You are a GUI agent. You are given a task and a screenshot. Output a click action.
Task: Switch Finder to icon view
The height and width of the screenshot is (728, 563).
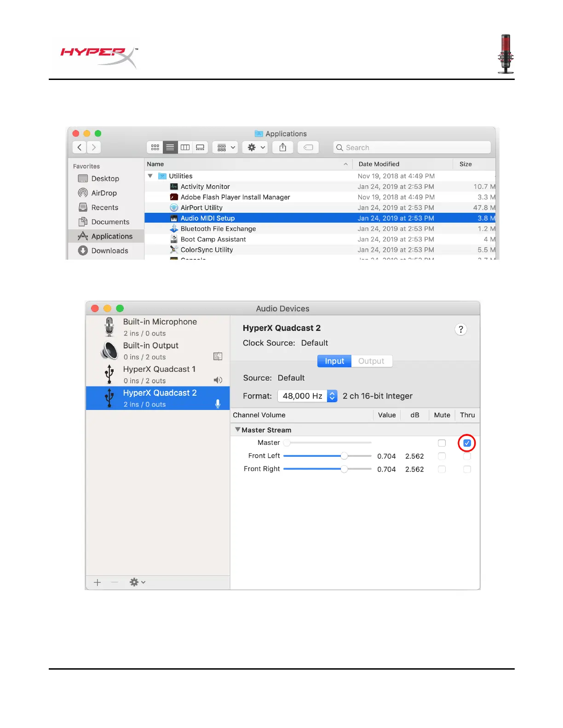pos(155,148)
